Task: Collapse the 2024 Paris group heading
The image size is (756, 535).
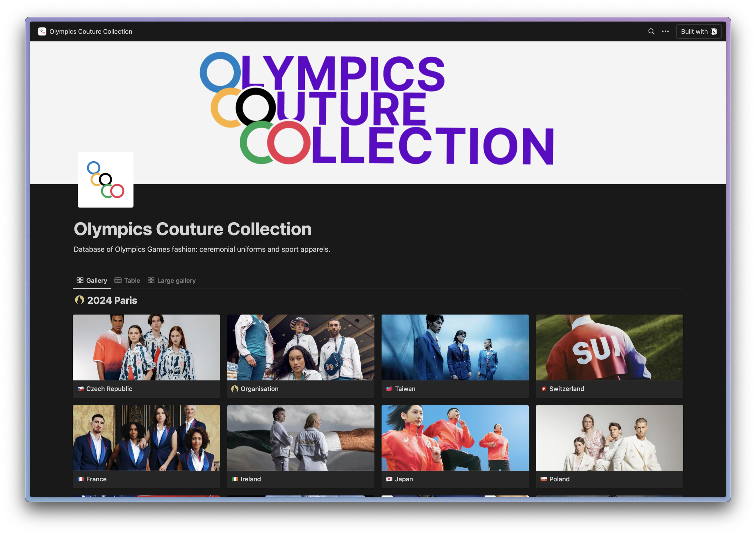Action: coord(112,300)
